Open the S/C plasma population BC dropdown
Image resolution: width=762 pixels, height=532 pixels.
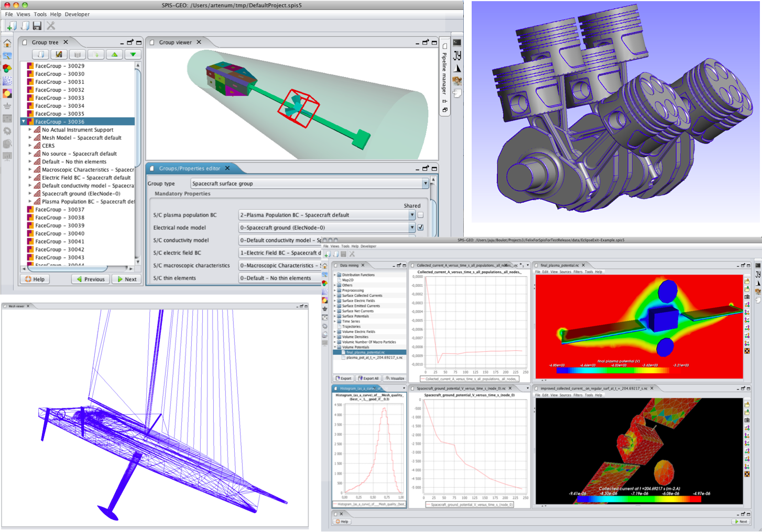[x=412, y=215]
